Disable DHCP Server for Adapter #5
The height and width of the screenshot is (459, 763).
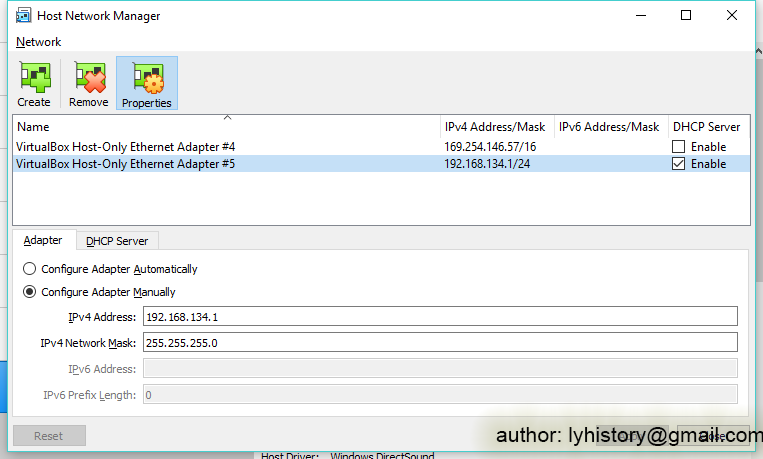coord(678,164)
